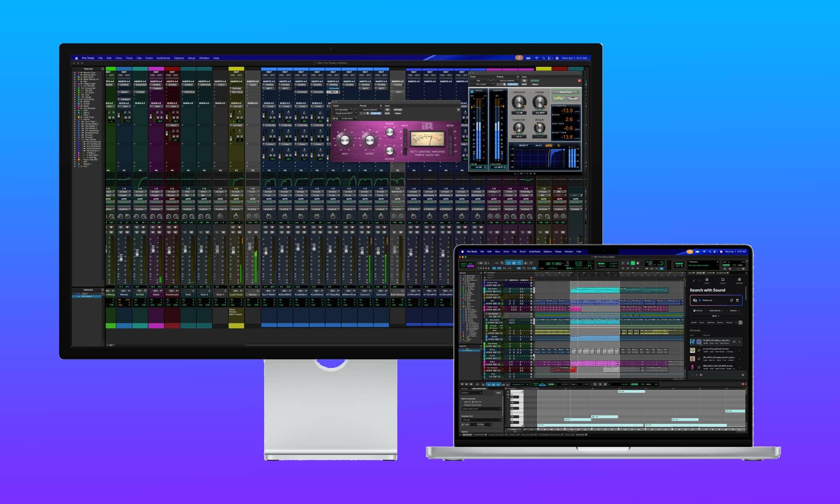Image resolution: width=840 pixels, height=504 pixels.
Task: Open the AudioSuite menu on the monitor
Action: [163, 58]
